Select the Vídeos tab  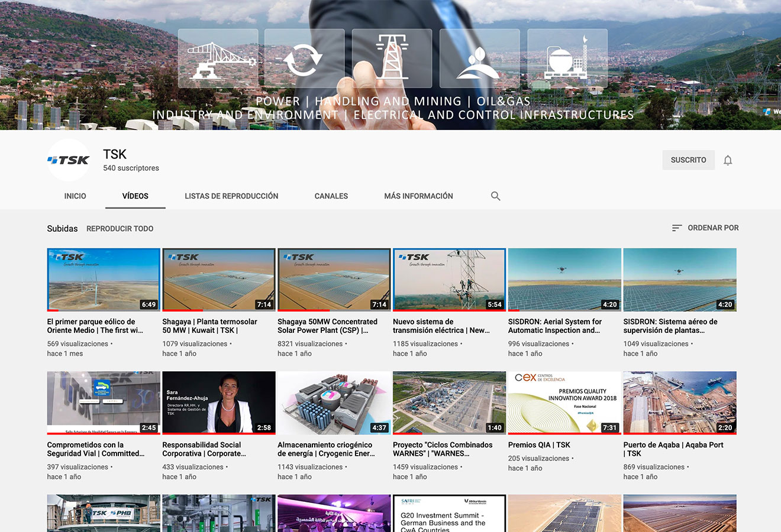135,196
